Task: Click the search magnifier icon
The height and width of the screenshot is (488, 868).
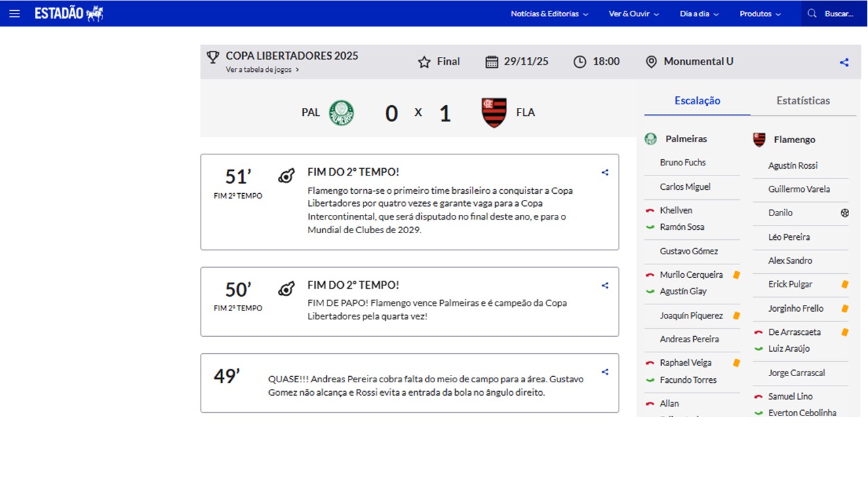Action: point(812,14)
